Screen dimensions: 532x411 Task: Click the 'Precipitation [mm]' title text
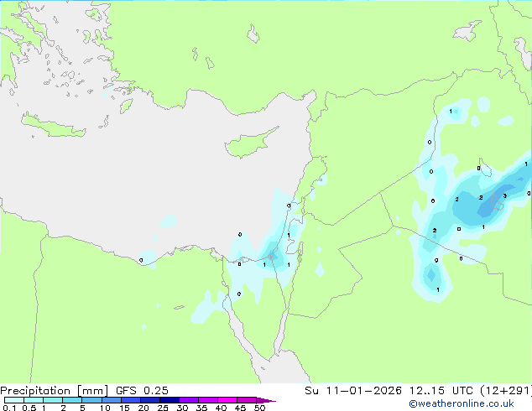point(55,391)
